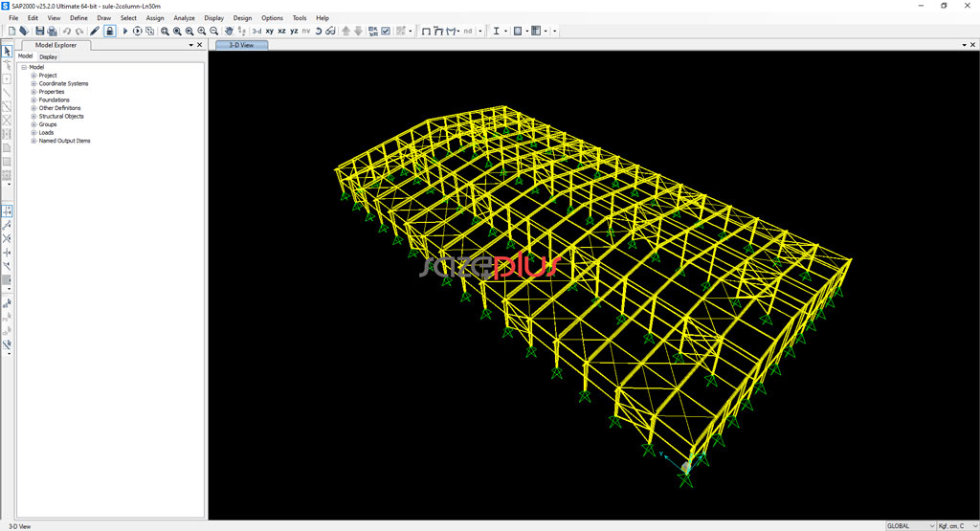Open the Assign menu

click(x=155, y=18)
